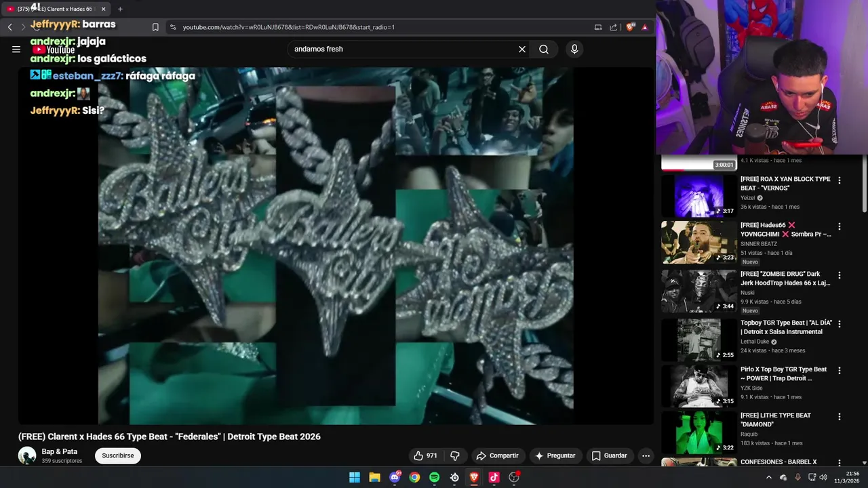Open options menu for LITHE TYPE BEAT

coord(840,417)
